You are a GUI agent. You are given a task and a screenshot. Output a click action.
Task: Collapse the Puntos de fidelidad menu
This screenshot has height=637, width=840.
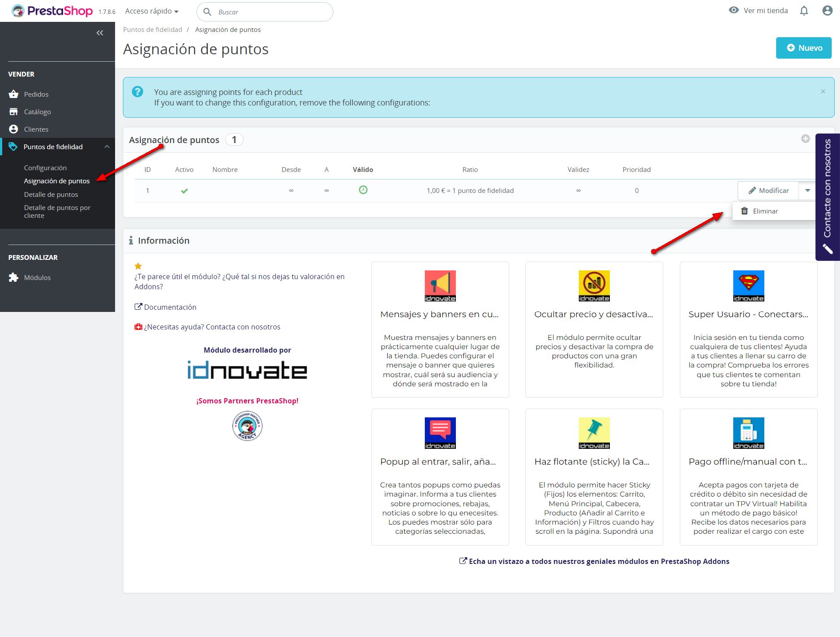[x=107, y=147]
